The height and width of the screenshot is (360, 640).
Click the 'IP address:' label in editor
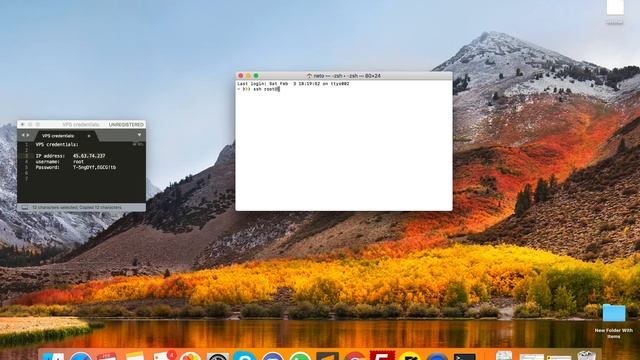(x=50, y=156)
